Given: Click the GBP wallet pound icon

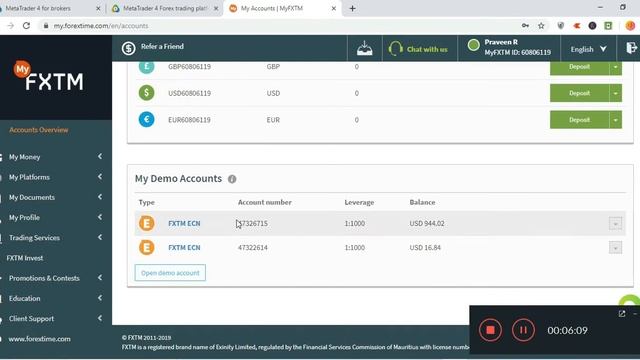Looking at the screenshot, I should pos(147,67).
